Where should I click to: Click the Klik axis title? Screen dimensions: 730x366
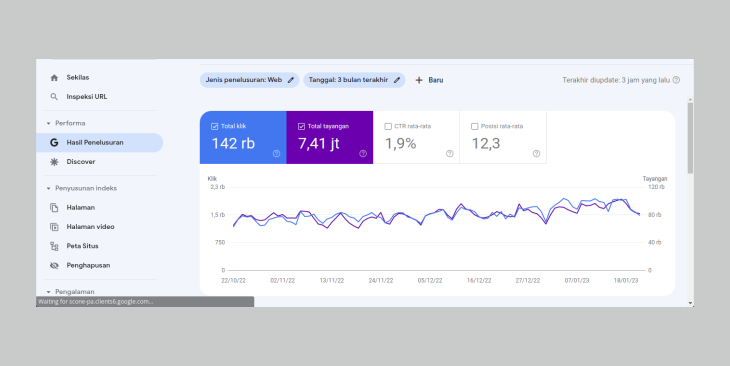click(212, 179)
